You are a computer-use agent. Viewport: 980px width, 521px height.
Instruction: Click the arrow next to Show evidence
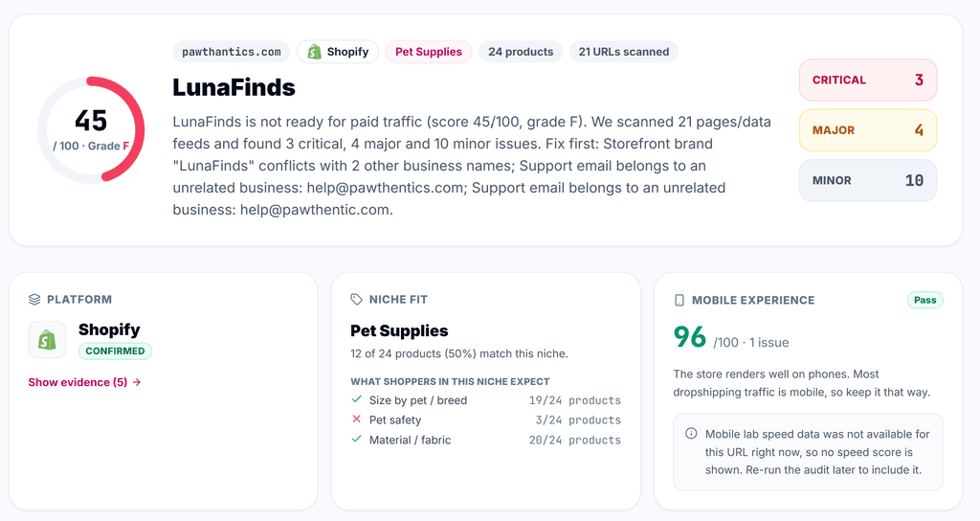point(137,382)
